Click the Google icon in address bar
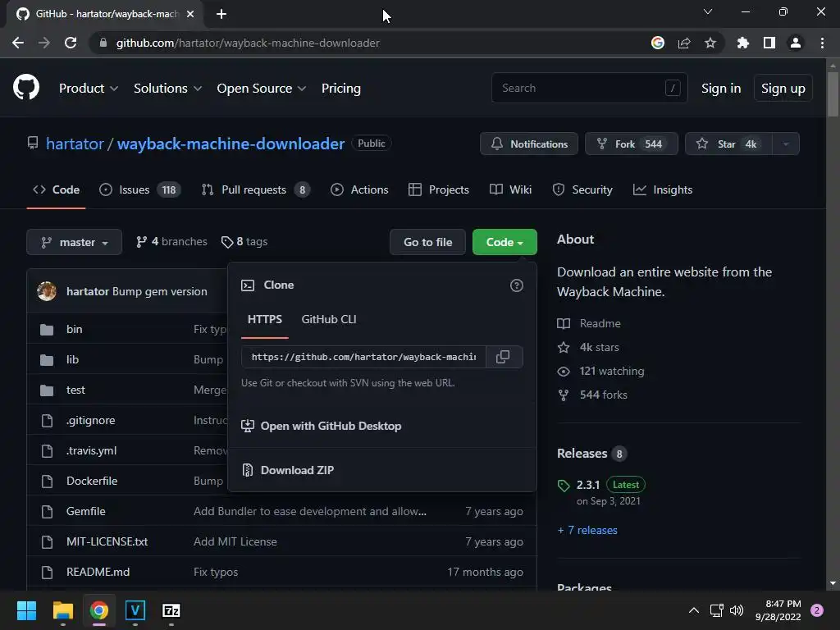Viewport: 840px width, 630px height. click(x=658, y=43)
